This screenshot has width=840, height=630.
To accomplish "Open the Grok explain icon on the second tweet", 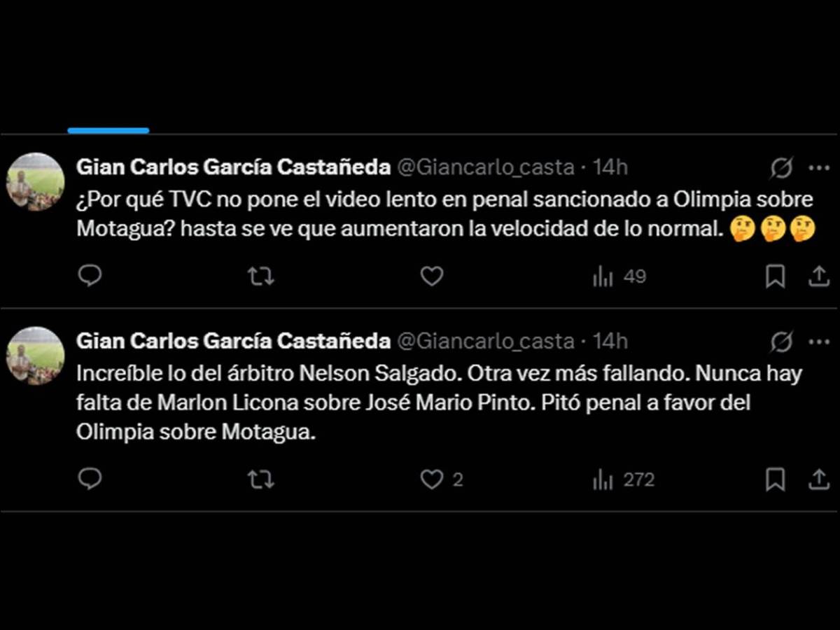I will pyautogui.click(x=778, y=340).
